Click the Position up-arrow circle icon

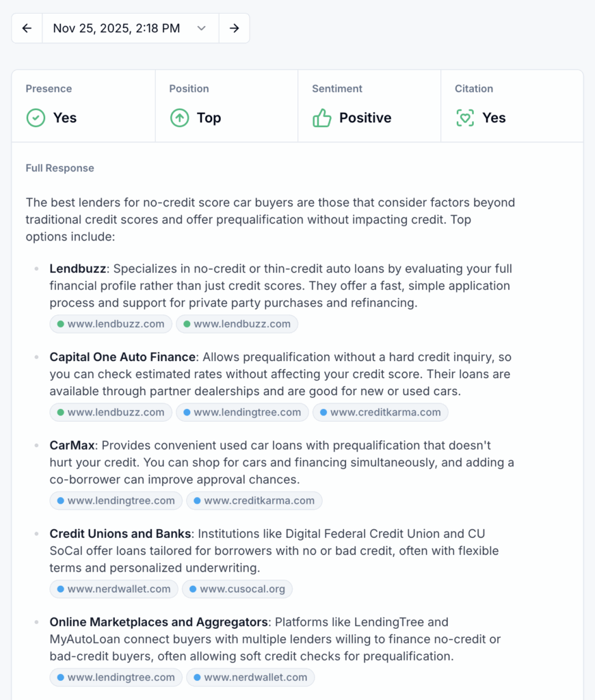(x=179, y=118)
